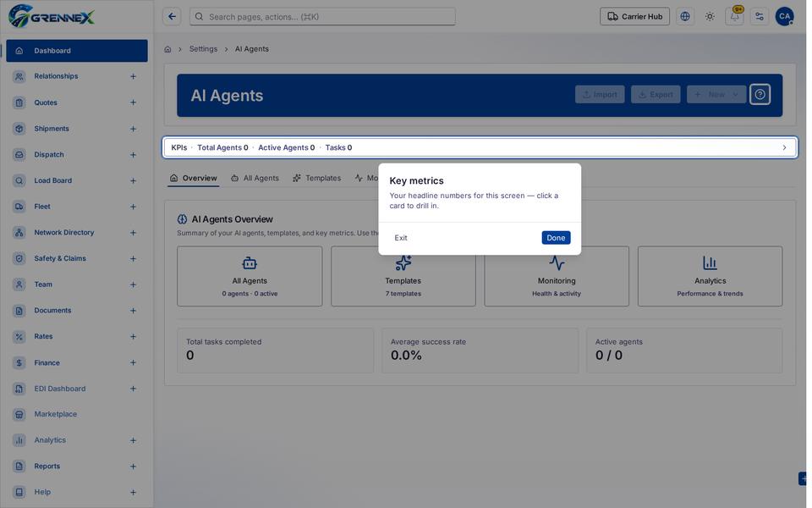812x508 pixels.
Task: Click the search pages input field
Action: click(x=322, y=17)
